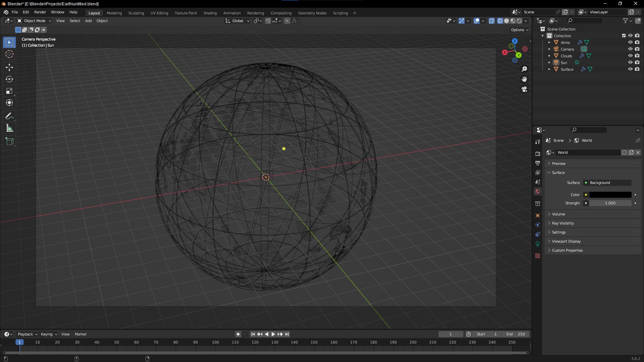Expand the Volume panel
This screenshot has height=362, width=644.
pos(558,214)
